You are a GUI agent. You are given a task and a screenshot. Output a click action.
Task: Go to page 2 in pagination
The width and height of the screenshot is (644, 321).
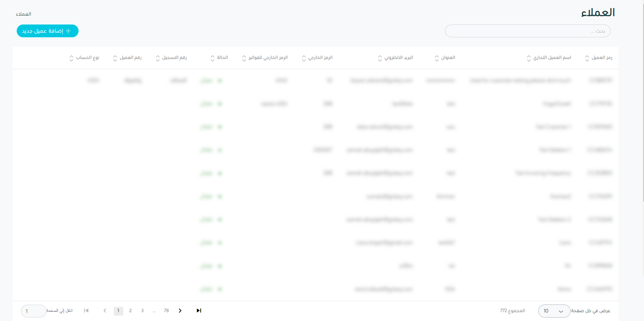(x=130, y=311)
